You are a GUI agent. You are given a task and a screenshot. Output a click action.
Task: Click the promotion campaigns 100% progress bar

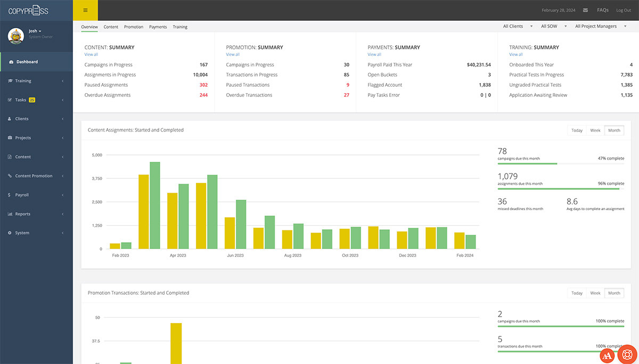pos(561,326)
